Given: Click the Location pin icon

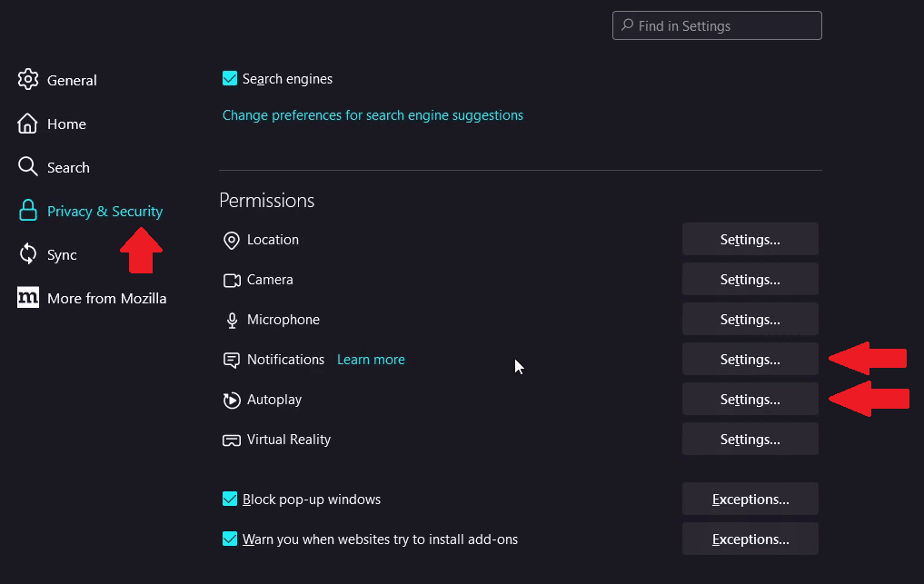Looking at the screenshot, I should point(231,240).
